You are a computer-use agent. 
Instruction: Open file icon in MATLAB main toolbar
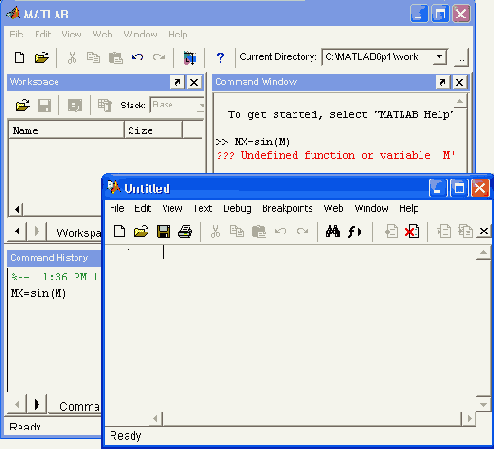click(x=42, y=57)
